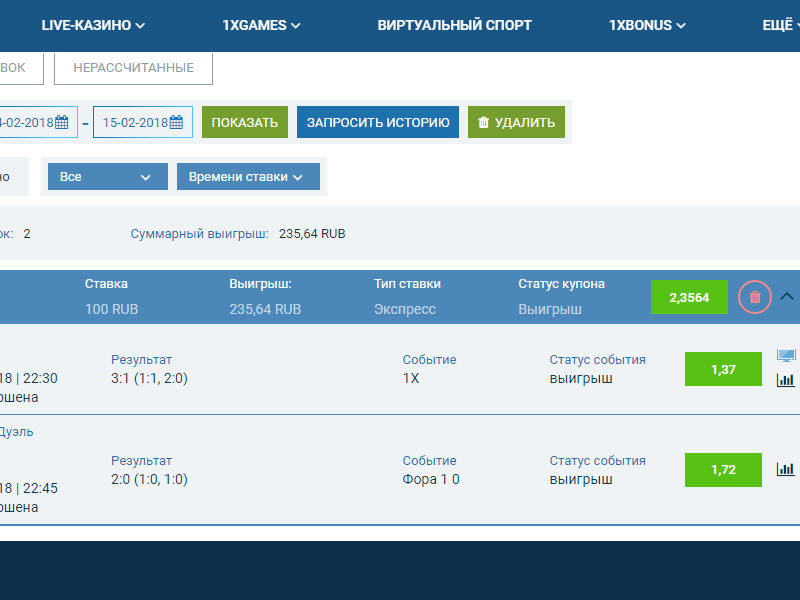
Task: Expand the LIVE-КАЗИНО menu
Action: tap(93, 25)
